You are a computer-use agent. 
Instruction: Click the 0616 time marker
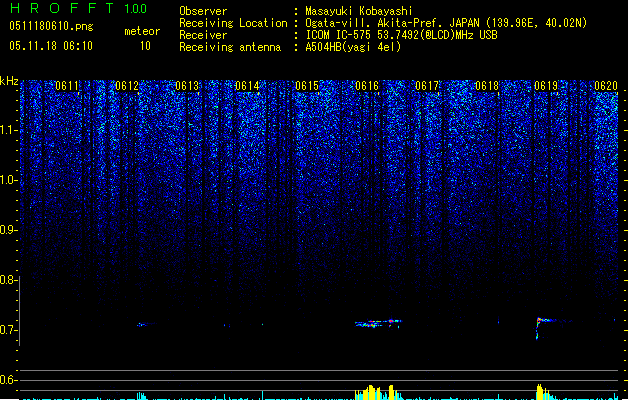(367, 86)
